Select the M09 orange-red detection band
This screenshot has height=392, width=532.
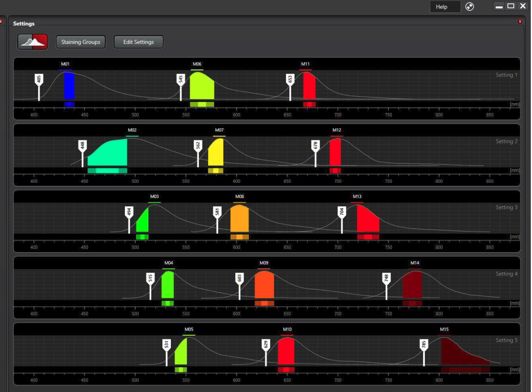pos(264,285)
